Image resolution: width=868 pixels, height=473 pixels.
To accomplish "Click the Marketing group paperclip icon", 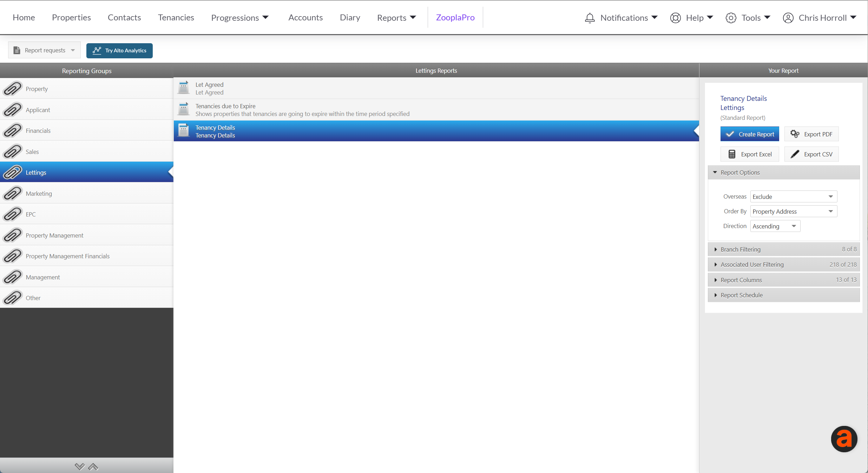I will tap(13, 193).
